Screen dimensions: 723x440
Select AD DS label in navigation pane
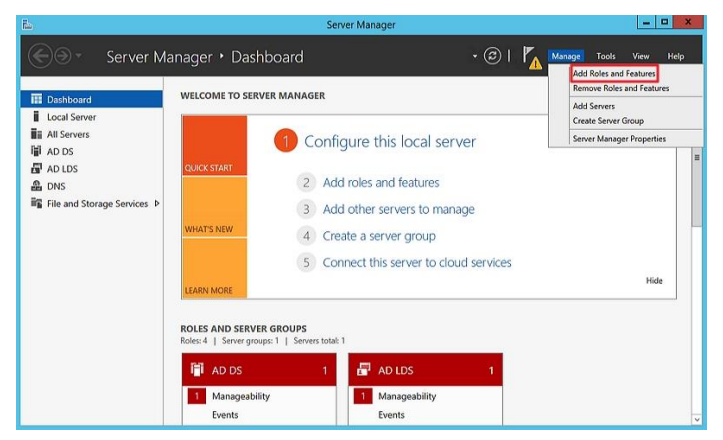tap(60, 151)
